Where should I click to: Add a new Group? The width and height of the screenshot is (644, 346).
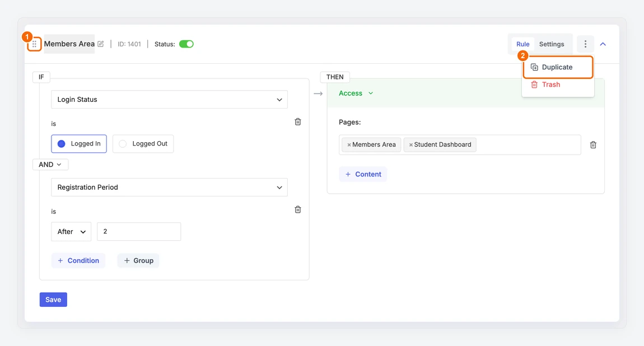tap(138, 261)
